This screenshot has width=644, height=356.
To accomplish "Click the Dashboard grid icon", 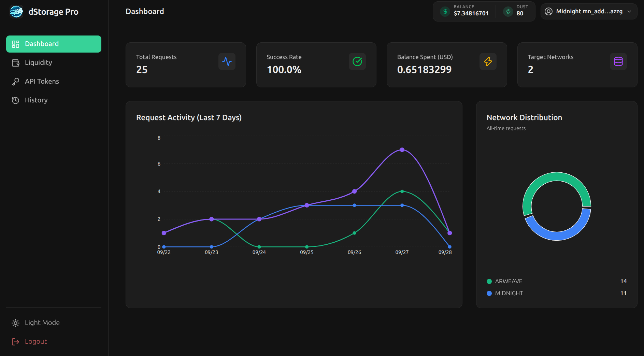I will coord(15,44).
